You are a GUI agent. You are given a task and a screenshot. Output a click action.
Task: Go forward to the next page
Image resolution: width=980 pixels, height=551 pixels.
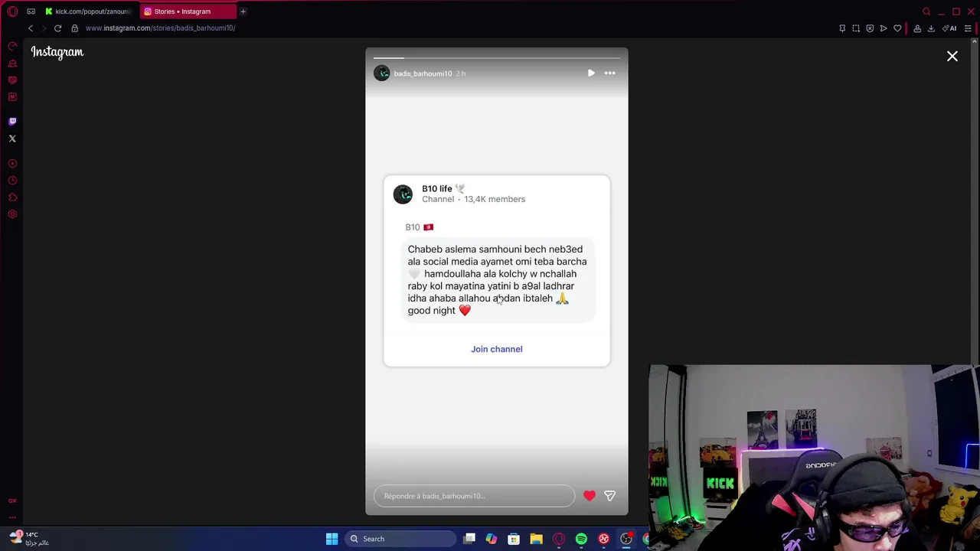[x=44, y=28]
